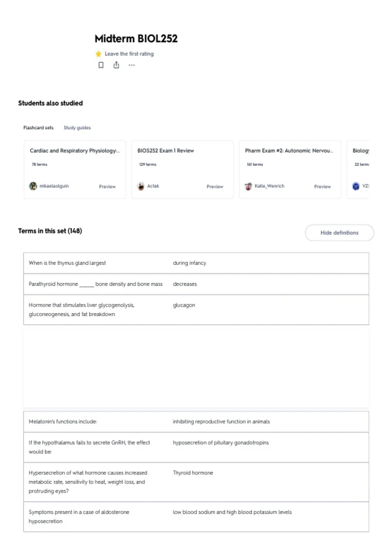Click the Thyroid hormone definition row
The height and width of the screenshot is (556, 392).
(x=196, y=482)
